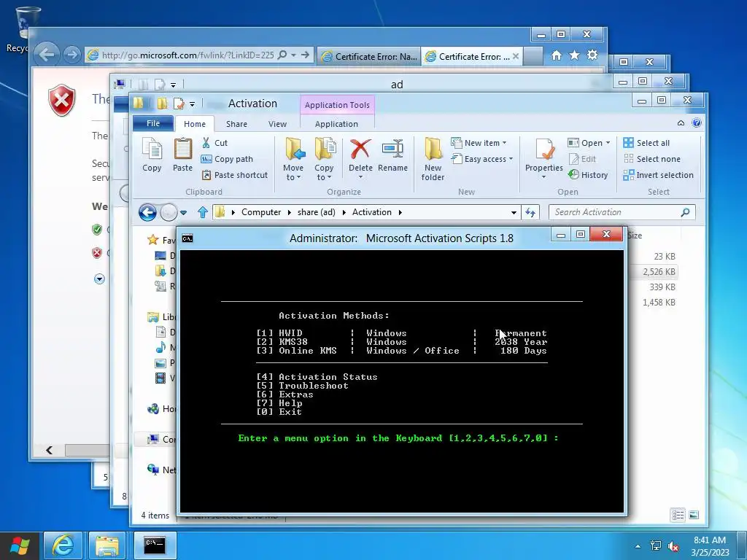
Task: Open the File tab in Explorer
Action: [x=153, y=123]
